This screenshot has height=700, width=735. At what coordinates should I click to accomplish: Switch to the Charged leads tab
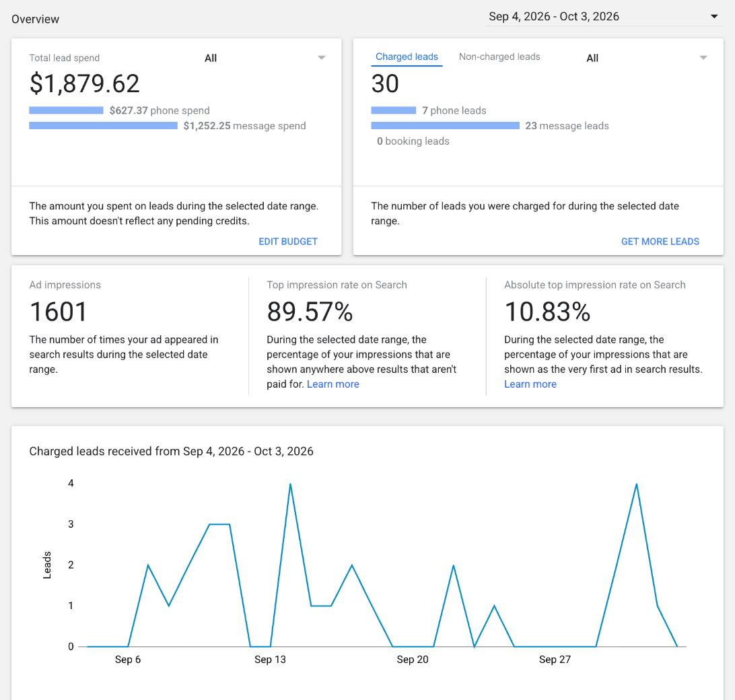(407, 57)
